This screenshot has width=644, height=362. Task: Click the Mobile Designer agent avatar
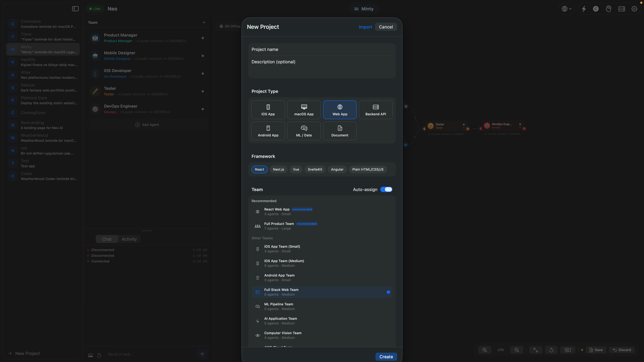[95, 56]
